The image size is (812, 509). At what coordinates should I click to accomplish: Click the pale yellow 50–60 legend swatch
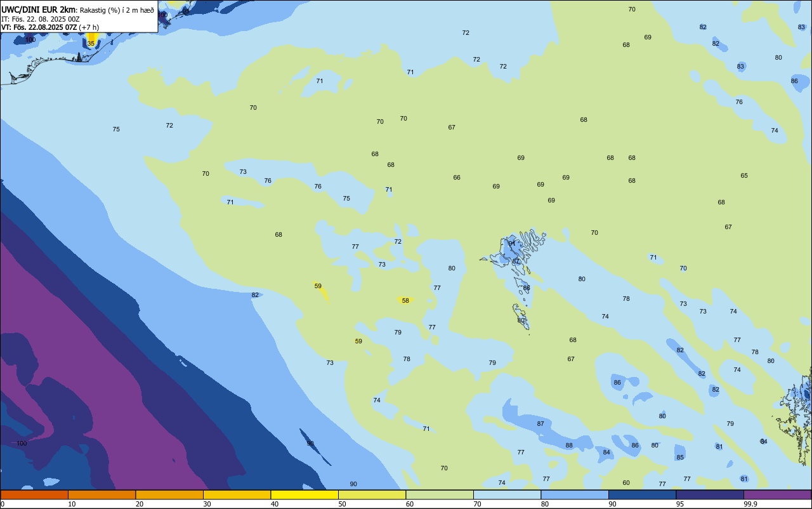(372, 494)
